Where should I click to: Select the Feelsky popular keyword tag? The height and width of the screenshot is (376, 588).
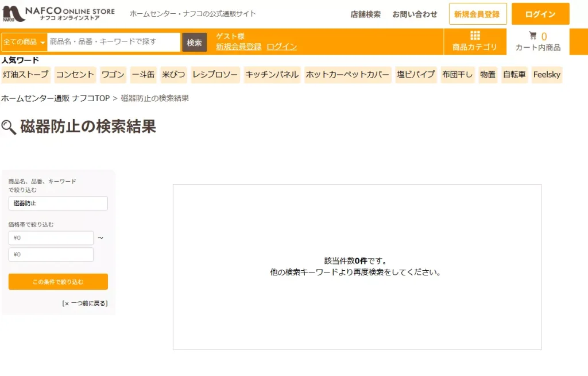(x=546, y=75)
